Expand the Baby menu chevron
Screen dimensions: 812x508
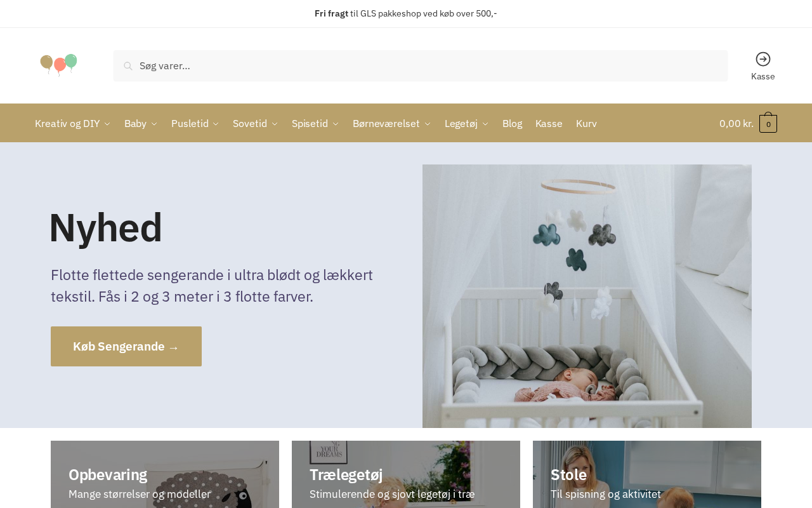pos(154,124)
